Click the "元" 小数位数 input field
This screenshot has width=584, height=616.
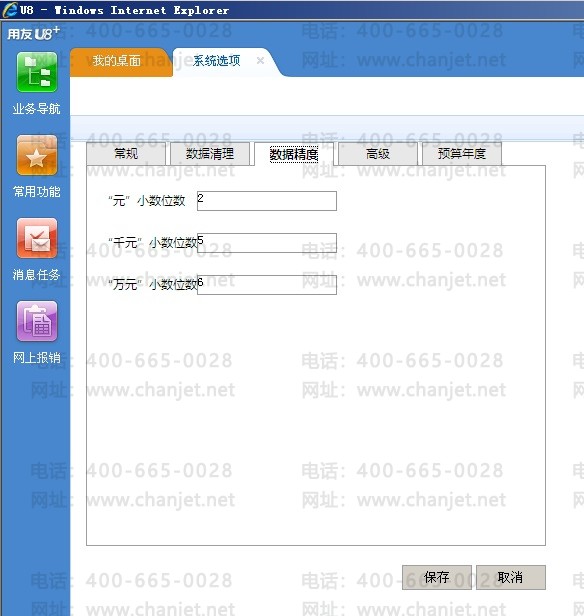tap(267, 201)
